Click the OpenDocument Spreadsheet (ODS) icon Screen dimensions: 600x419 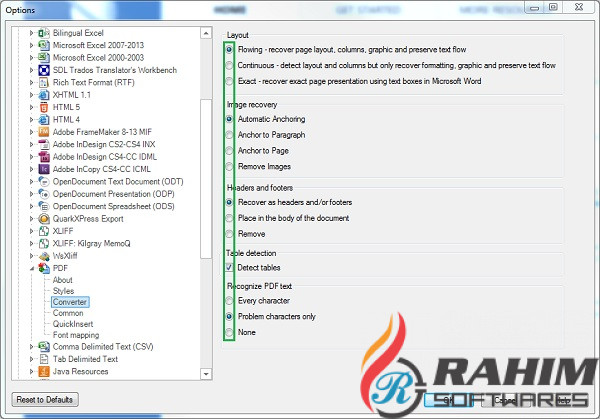44,206
